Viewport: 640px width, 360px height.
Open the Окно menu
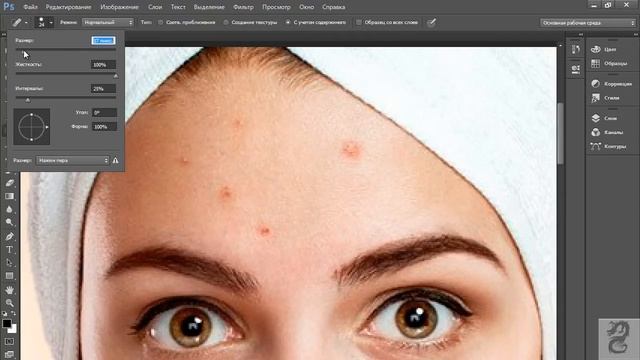click(307, 7)
